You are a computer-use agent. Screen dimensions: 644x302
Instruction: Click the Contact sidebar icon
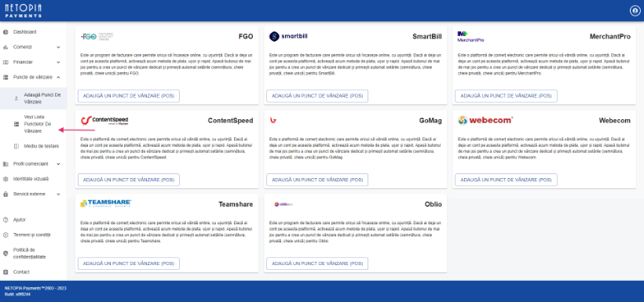tap(5, 271)
